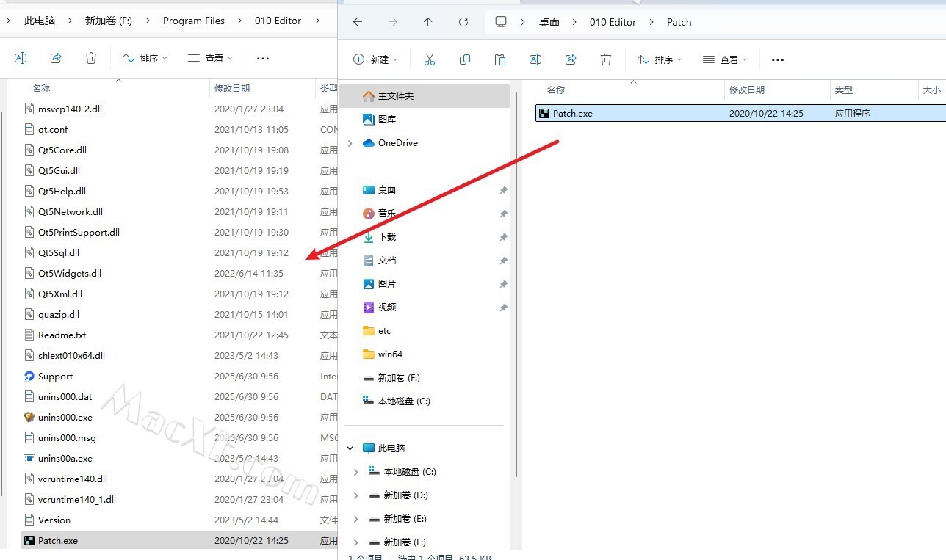Sort by 类型 column in the Patch window
The image size is (946, 560).
[x=844, y=90]
